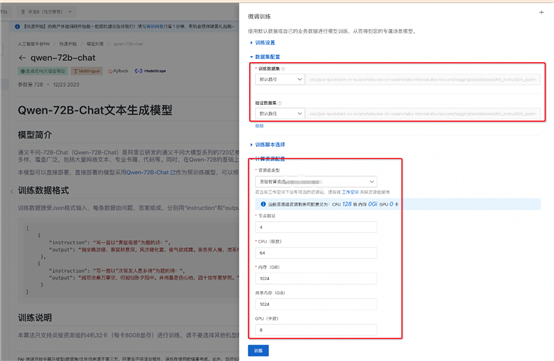
Task: Click the training dataset OSS path field
Action: [423, 79]
